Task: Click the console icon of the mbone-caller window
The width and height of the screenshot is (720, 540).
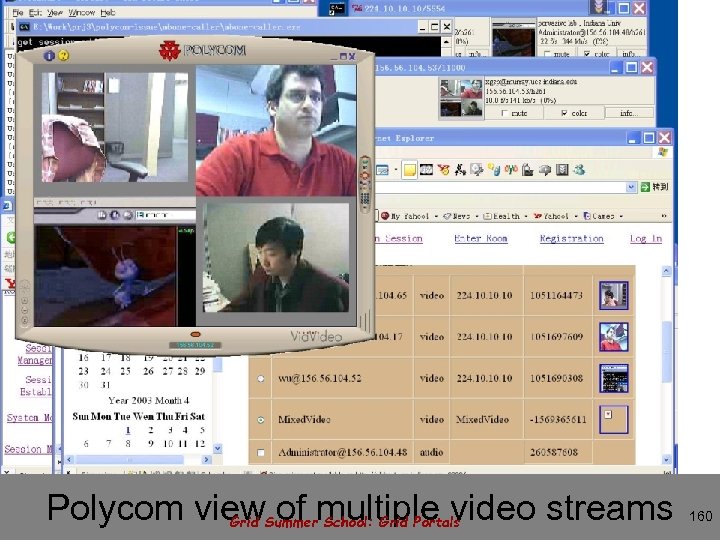Action: (24, 27)
